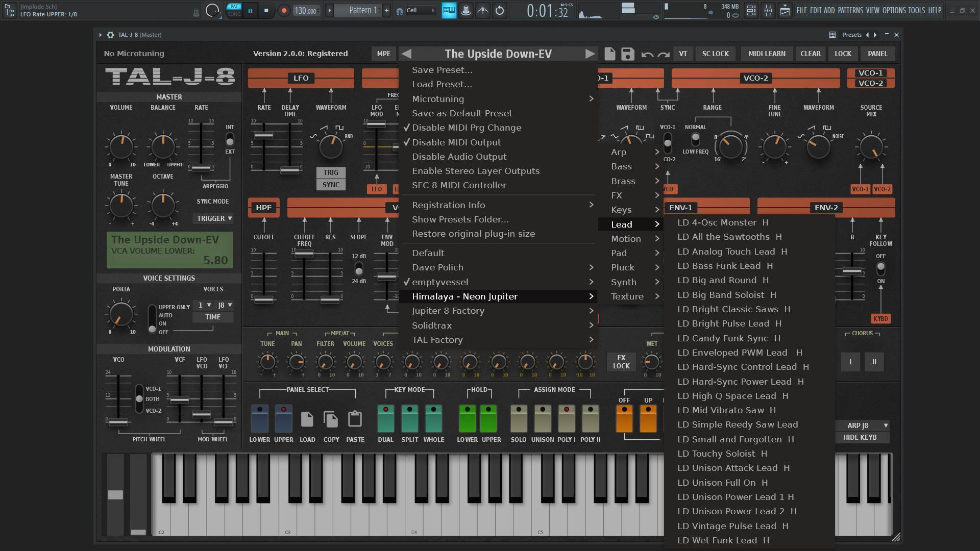Screen dimensions: 980x551
Task: Click Load Preset... menu entry
Action: 498,84
